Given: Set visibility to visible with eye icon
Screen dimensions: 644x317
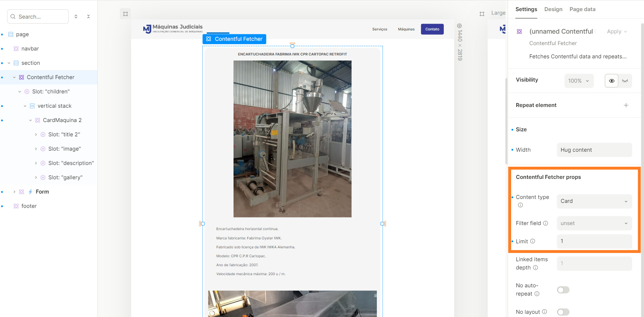Looking at the screenshot, I should (x=611, y=81).
